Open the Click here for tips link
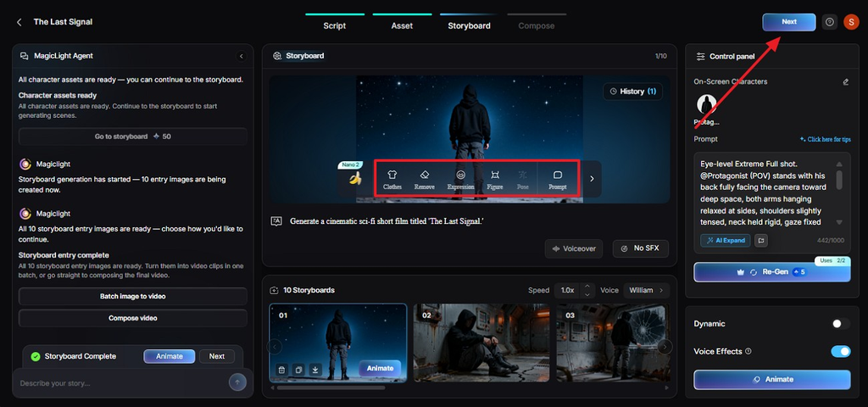This screenshot has width=868, height=407. [826, 140]
